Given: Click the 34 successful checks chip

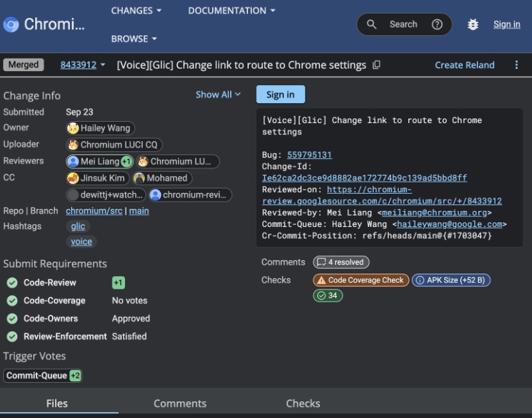Looking at the screenshot, I should (x=328, y=296).
